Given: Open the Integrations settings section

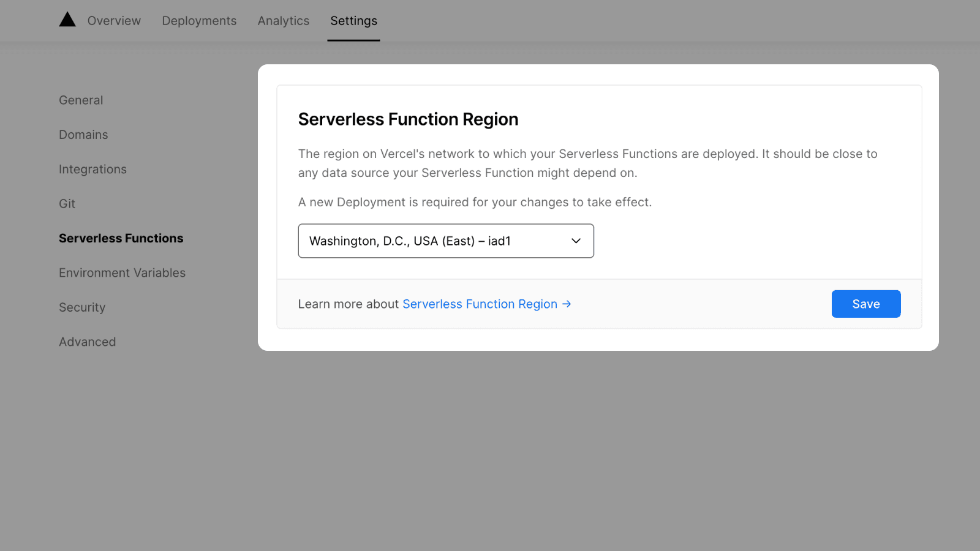Looking at the screenshot, I should coord(92,170).
